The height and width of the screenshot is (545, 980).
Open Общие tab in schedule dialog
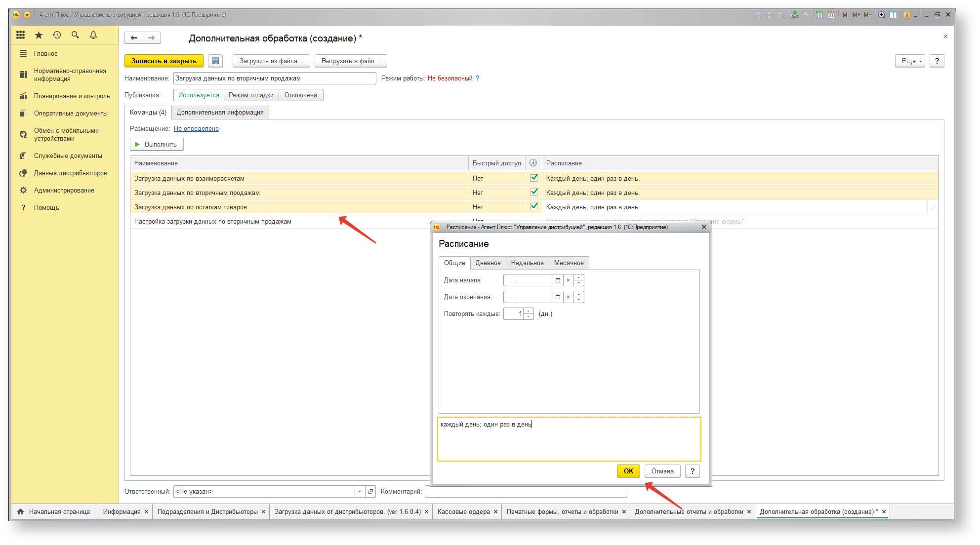coord(454,263)
